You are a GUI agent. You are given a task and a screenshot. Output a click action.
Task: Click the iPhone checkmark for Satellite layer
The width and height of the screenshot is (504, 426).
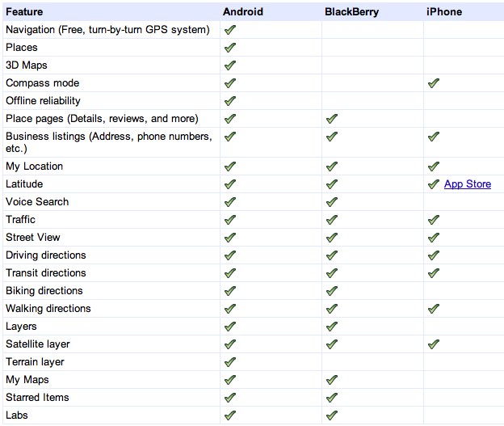pos(434,344)
